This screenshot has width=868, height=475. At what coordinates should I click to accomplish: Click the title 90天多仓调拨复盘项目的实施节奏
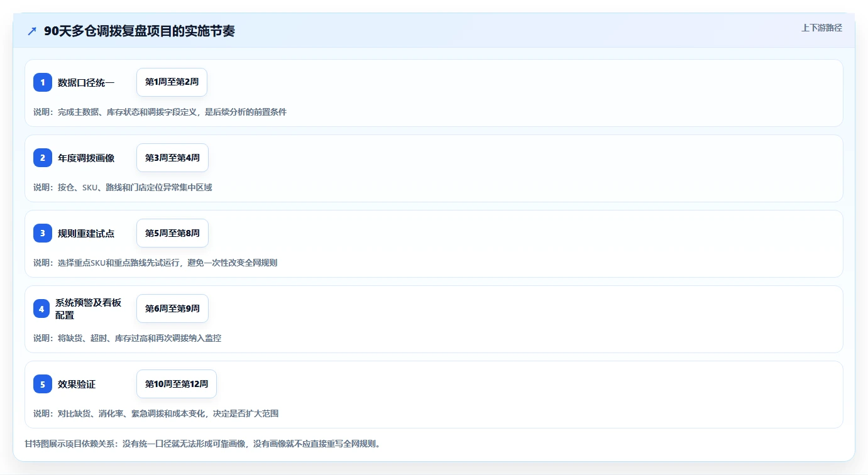tap(140, 31)
